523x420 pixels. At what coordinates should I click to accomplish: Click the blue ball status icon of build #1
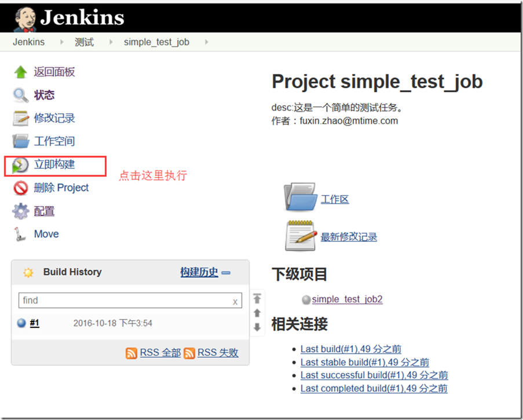click(x=21, y=323)
